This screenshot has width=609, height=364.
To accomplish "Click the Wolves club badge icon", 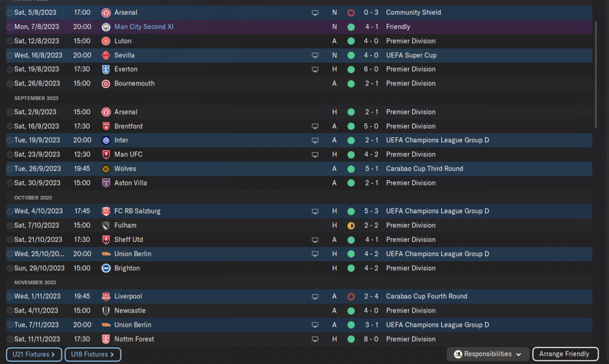I will (x=106, y=169).
